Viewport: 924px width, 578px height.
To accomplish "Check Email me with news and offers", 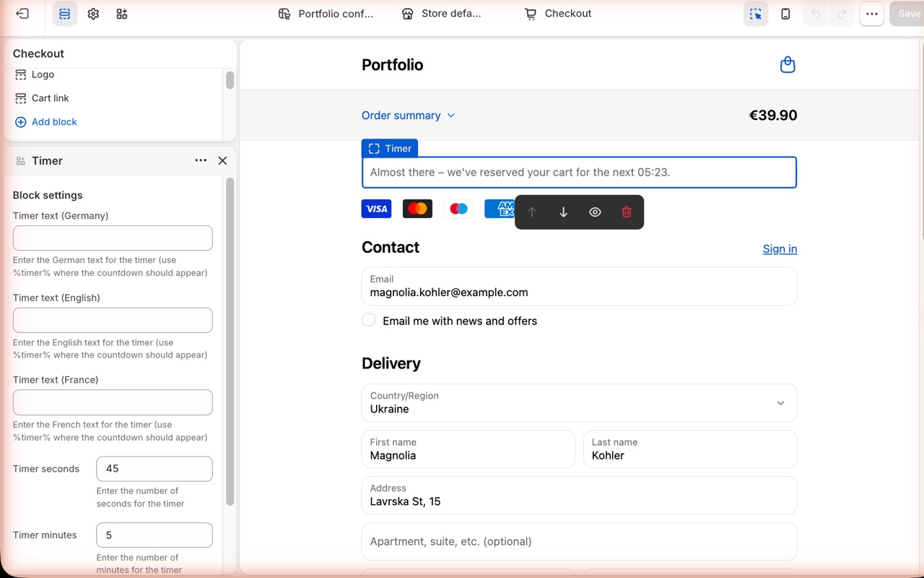I will [x=369, y=320].
